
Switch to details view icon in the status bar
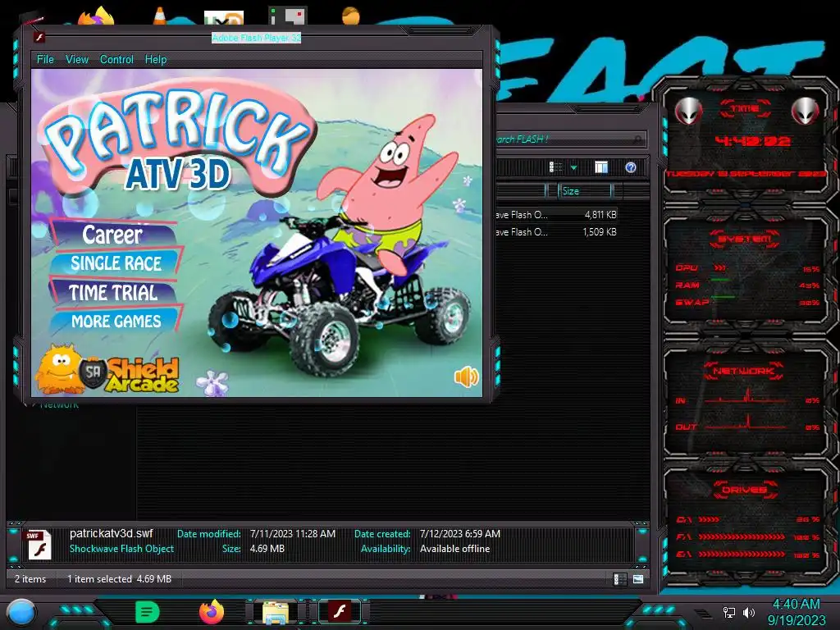tap(619, 579)
